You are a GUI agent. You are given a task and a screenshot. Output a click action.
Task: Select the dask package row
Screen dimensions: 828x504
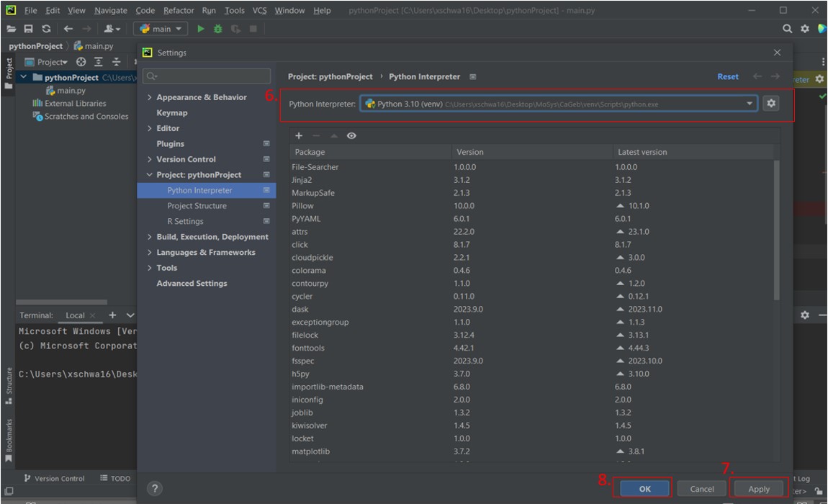click(x=531, y=309)
